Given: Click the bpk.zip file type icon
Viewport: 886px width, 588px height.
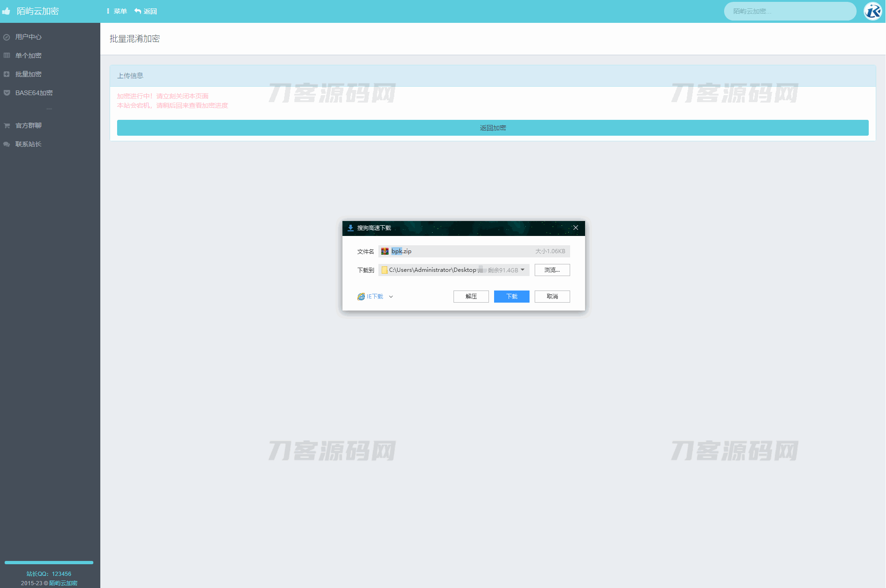Looking at the screenshot, I should [x=384, y=251].
